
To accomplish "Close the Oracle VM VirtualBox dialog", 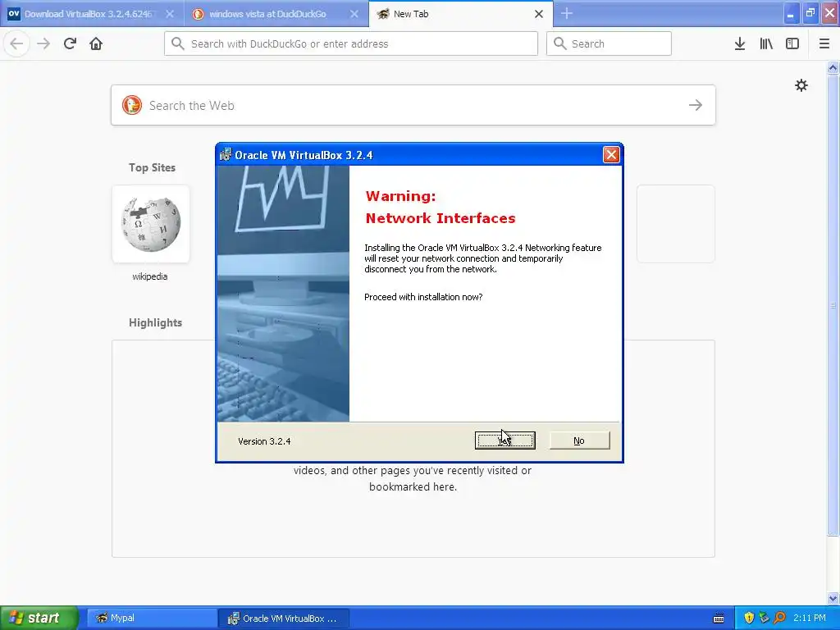I will 611,155.
